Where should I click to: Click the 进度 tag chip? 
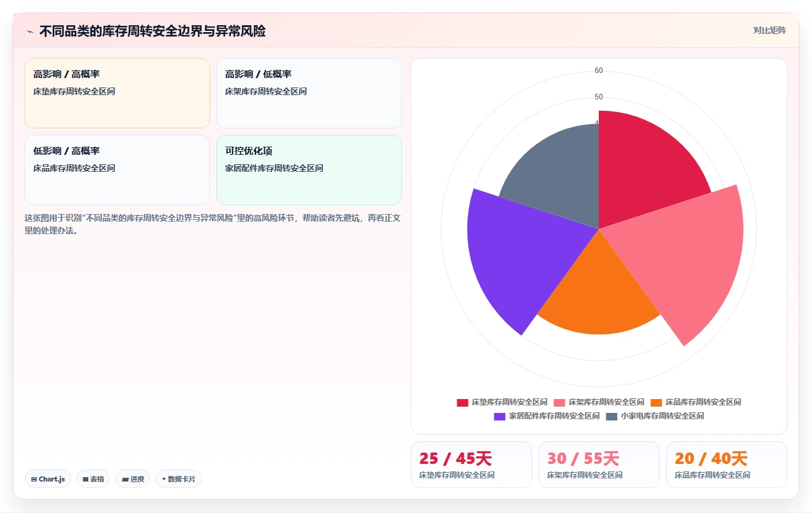(133, 479)
